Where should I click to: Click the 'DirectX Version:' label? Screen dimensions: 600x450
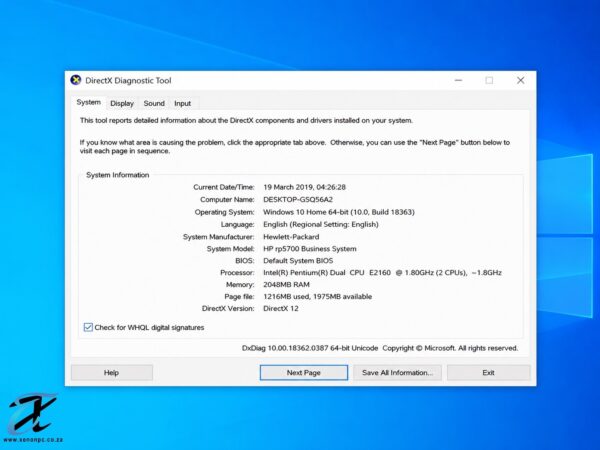click(228, 308)
